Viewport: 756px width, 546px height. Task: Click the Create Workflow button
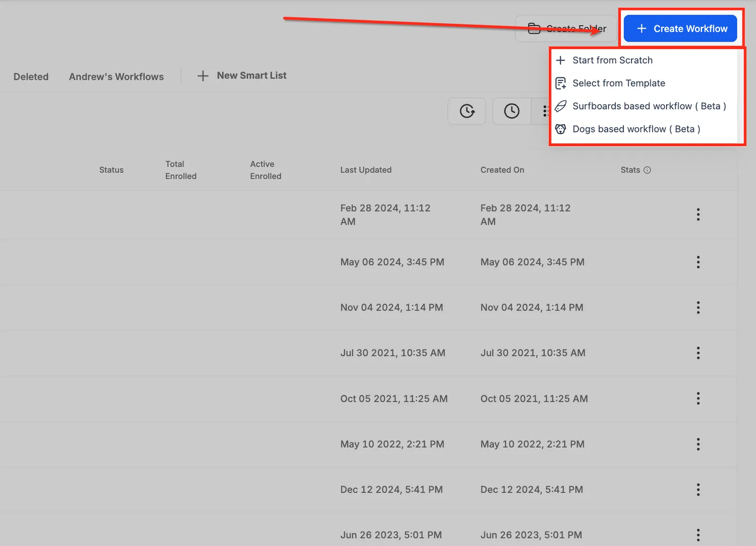coord(680,28)
